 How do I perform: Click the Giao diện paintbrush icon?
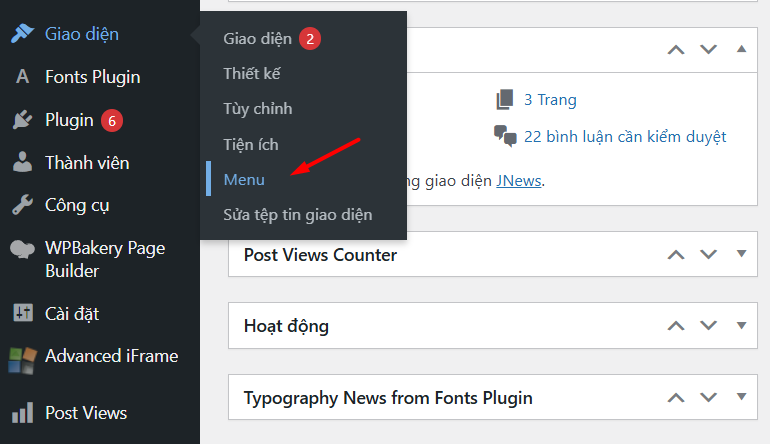(x=23, y=33)
